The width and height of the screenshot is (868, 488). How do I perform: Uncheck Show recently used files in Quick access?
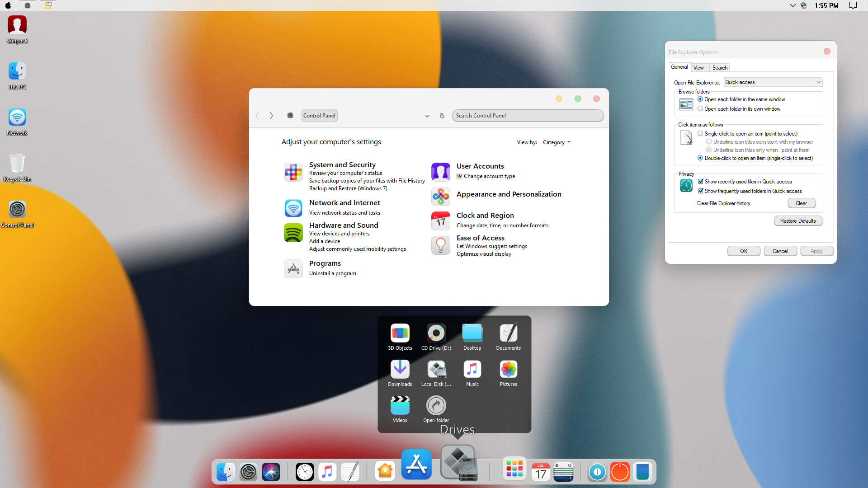[x=701, y=182]
